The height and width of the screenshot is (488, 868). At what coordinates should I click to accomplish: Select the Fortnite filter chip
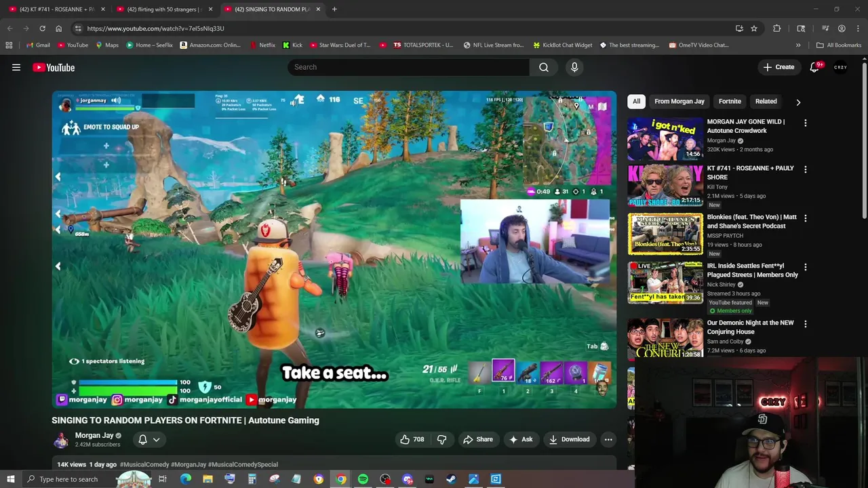(730, 102)
